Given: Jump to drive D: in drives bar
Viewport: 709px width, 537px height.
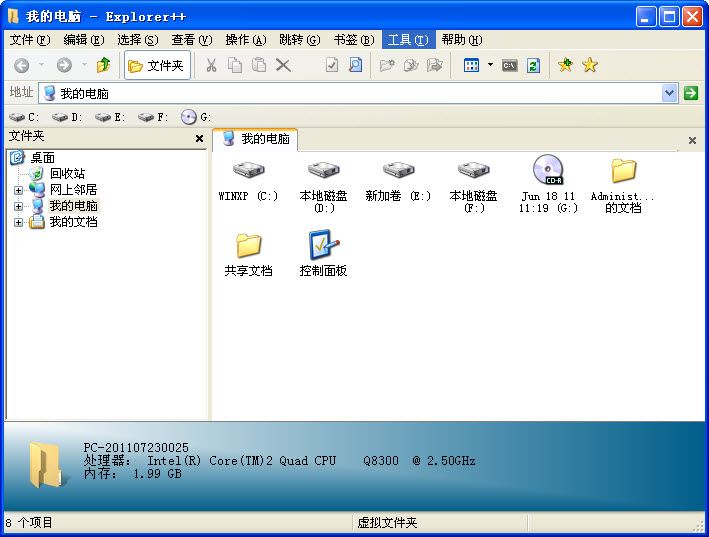Looking at the screenshot, I should coord(67,118).
